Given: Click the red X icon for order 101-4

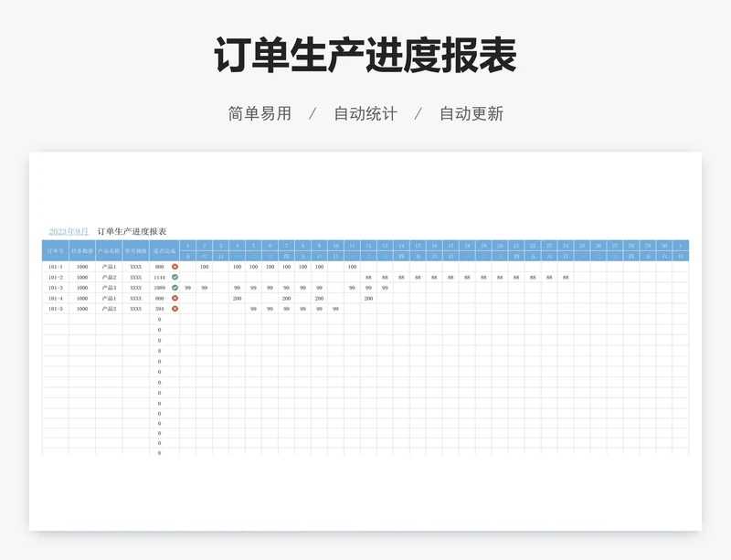Looking at the screenshot, I should pyautogui.click(x=175, y=298).
